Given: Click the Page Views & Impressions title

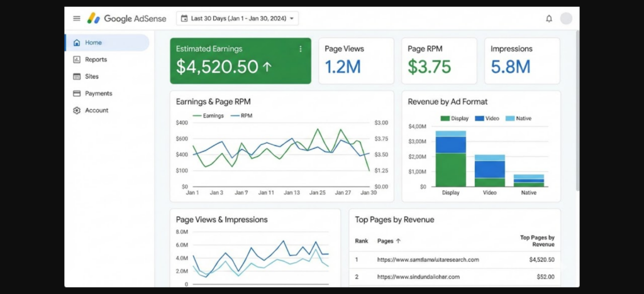Looking at the screenshot, I should (222, 219).
